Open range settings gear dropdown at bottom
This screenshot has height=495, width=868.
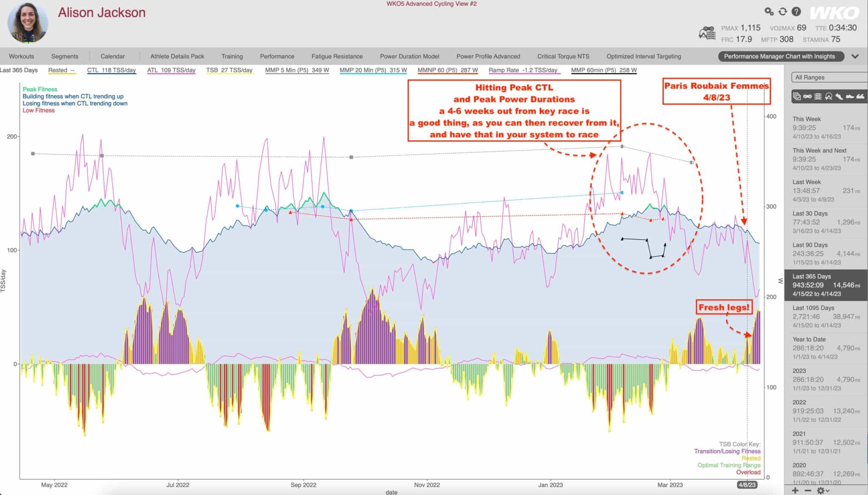823,490
